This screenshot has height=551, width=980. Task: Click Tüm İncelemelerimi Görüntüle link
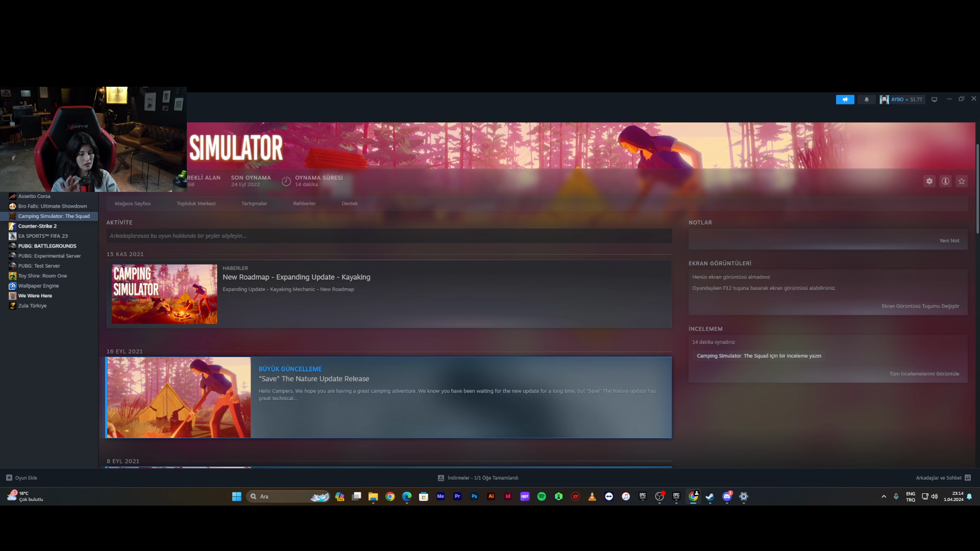[924, 374]
